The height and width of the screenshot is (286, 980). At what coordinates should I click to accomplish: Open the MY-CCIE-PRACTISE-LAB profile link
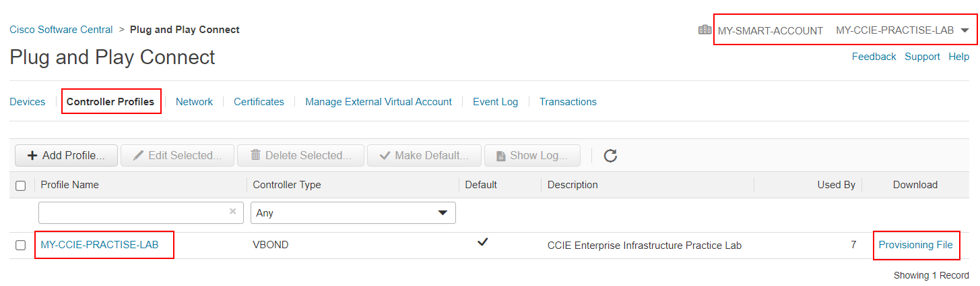pyautogui.click(x=100, y=245)
